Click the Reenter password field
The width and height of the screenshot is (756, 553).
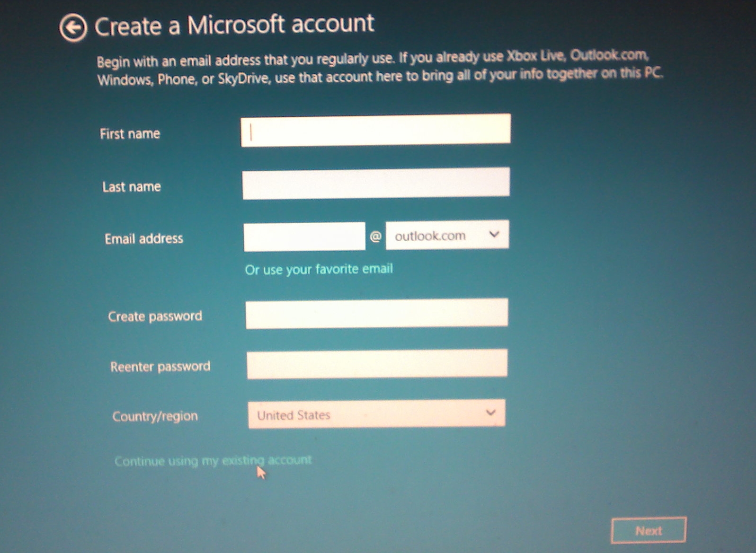coord(377,364)
